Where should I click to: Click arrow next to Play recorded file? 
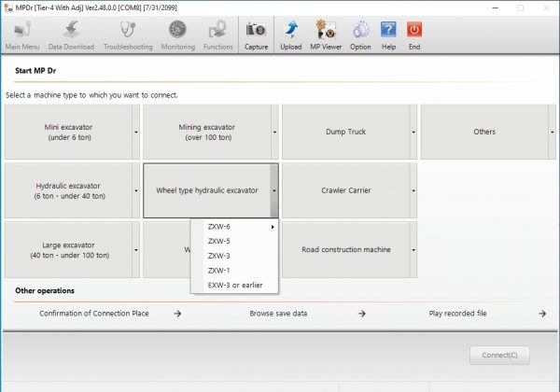pos(542,314)
